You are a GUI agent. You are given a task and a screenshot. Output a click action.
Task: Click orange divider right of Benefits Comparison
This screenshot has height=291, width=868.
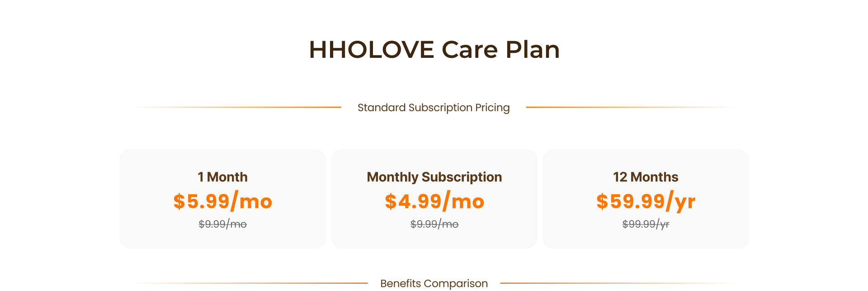[618, 283]
